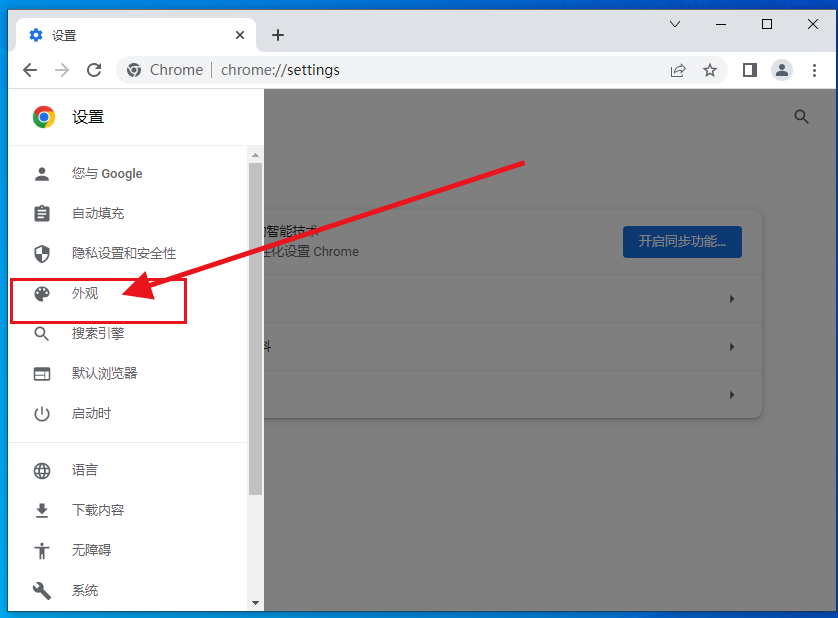
Task: Go to 搜索引擎 settings
Action: (x=128, y=334)
